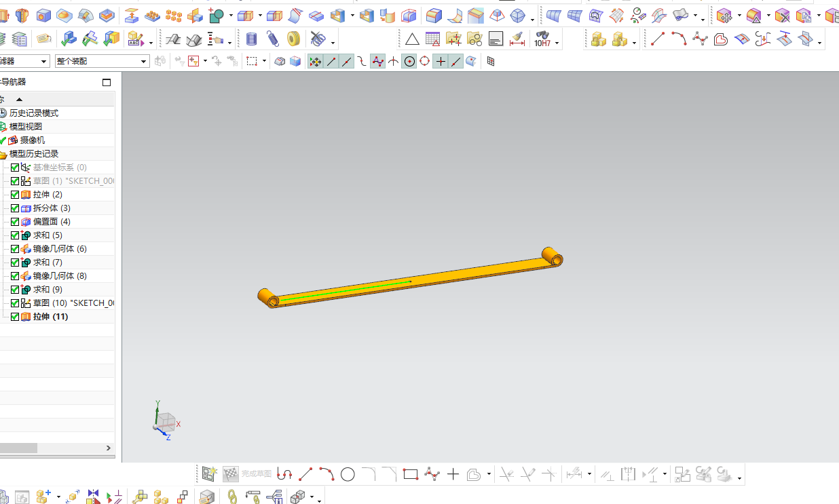Click the name column sort arrow in navigator

click(x=19, y=100)
